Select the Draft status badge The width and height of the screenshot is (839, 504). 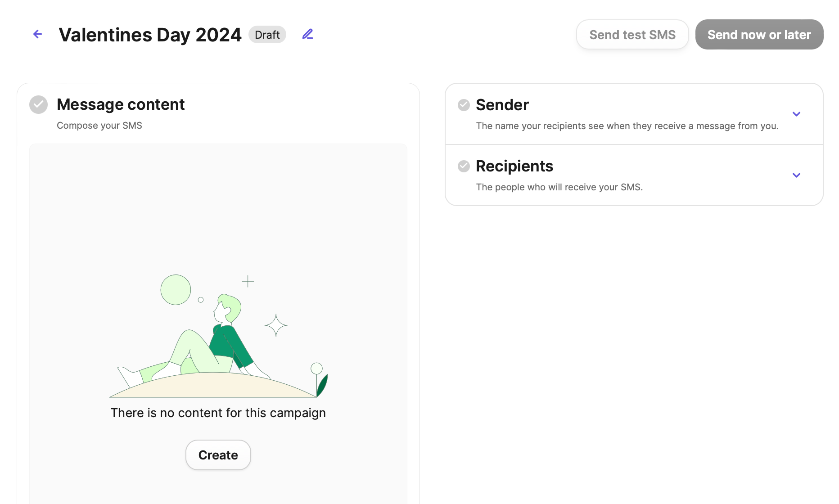pos(267,34)
